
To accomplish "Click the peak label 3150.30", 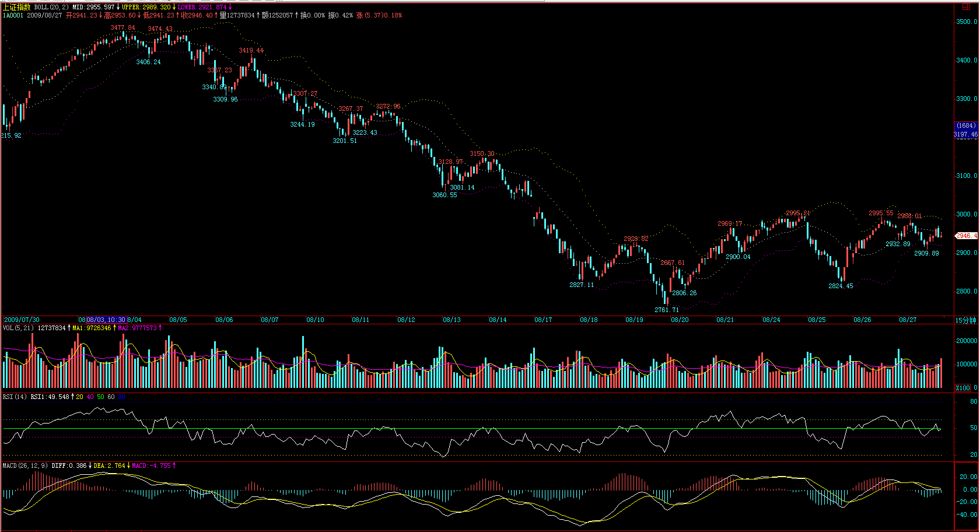I will tap(482, 153).
